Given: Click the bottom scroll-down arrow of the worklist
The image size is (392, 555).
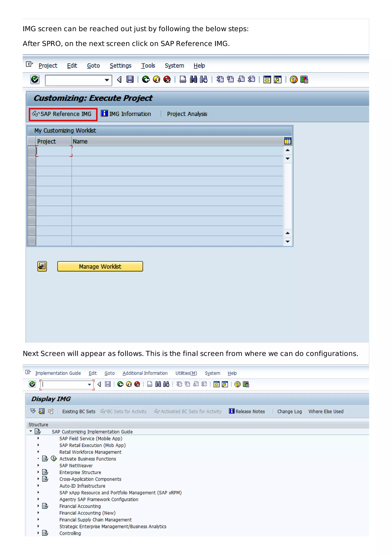Looking at the screenshot, I should click(287, 241).
